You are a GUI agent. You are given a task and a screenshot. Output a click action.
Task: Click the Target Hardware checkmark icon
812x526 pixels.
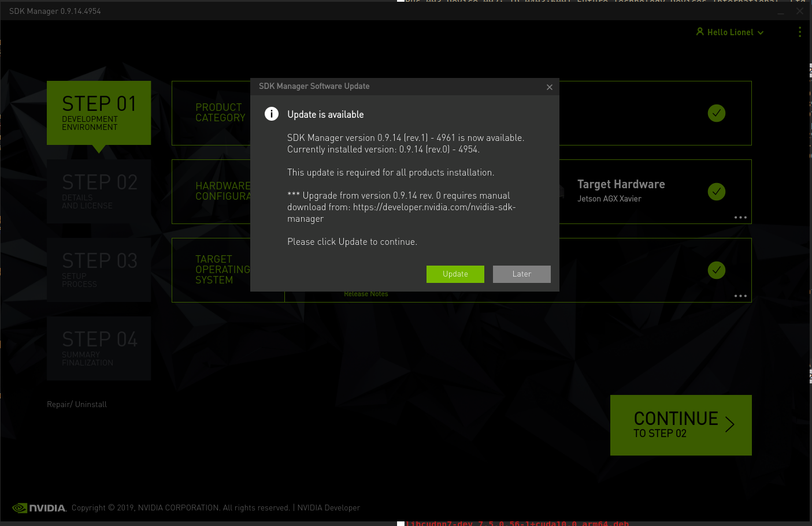pos(717,192)
